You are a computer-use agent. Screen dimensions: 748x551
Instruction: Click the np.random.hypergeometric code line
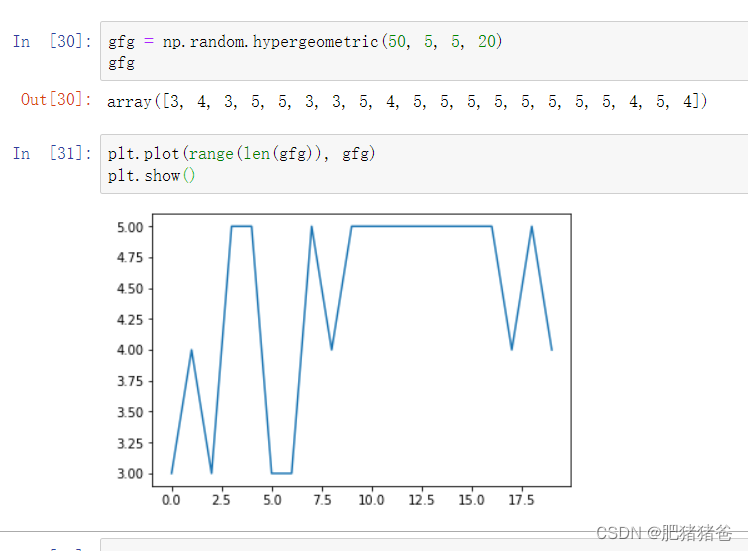(305, 42)
